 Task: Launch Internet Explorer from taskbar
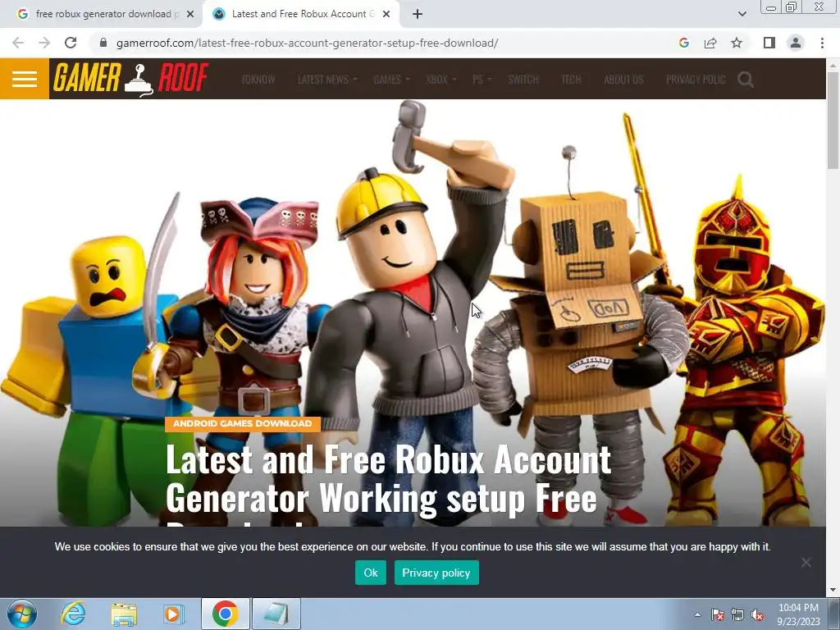coord(73,614)
